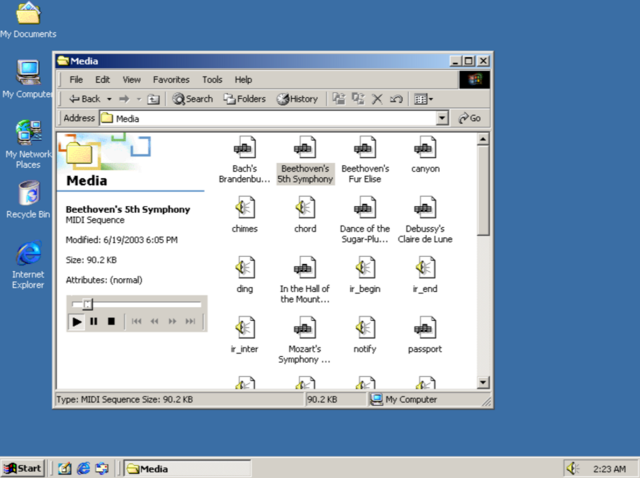
Task: Click the volume icon in system tray
Action: (573, 468)
